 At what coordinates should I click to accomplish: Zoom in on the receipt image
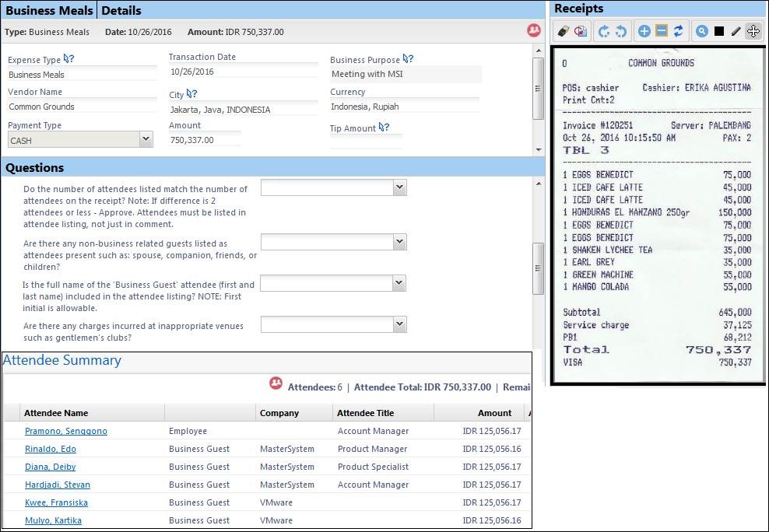(644, 32)
